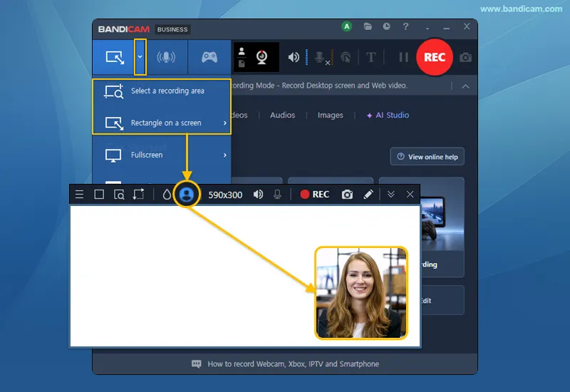The width and height of the screenshot is (570, 392).
Task: Click the speaker sound icon in main toolbar
Action: [x=294, y=57]
